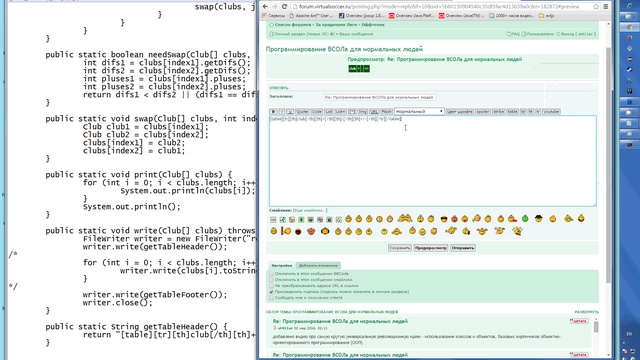Insert a spoiler BBCode tag
This screenshot has width=640, height=360.
pyautogui.click(x=483, y=111)
